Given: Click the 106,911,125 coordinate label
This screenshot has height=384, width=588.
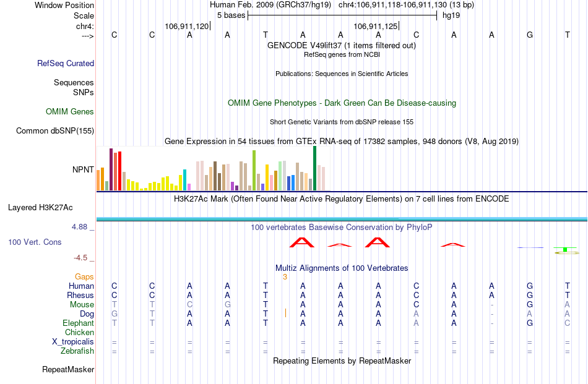Looking at the screenshot, I should click(375, 26).
